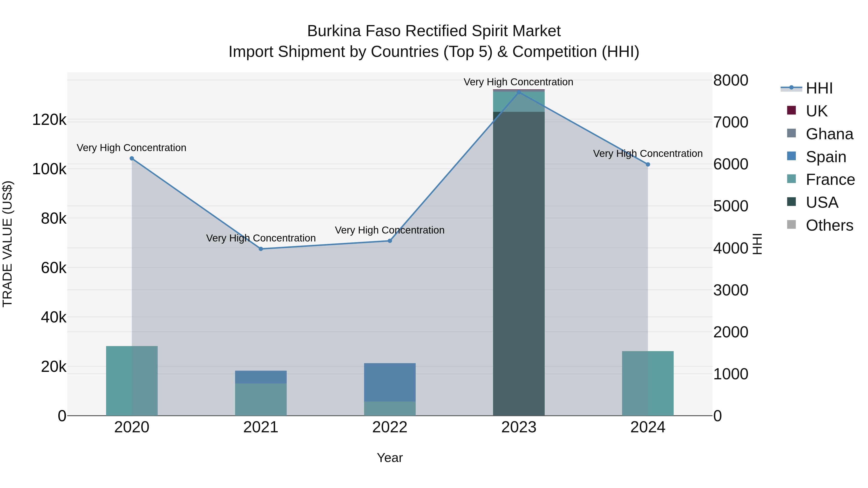Click the 2020 France bar
868x488 pixels.
pos(132,381)
